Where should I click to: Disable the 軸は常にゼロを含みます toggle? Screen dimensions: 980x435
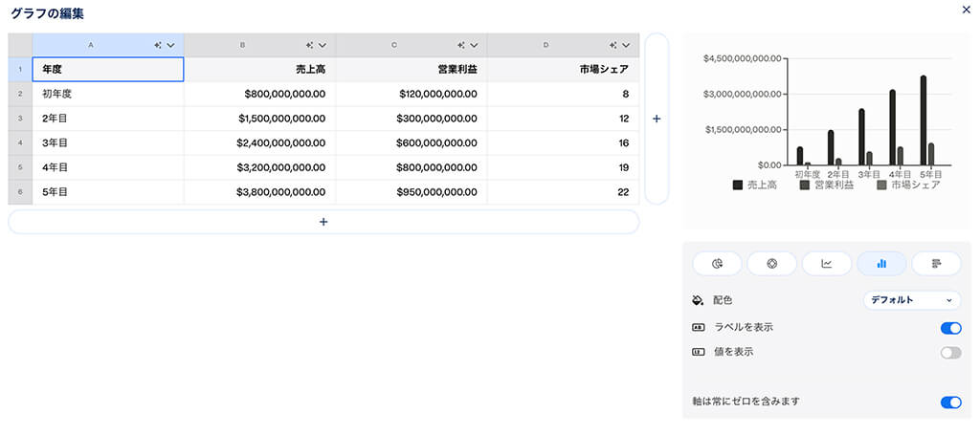(950, 402)
